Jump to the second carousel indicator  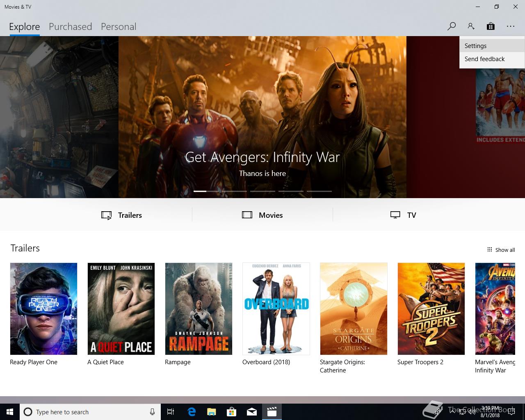234,191
